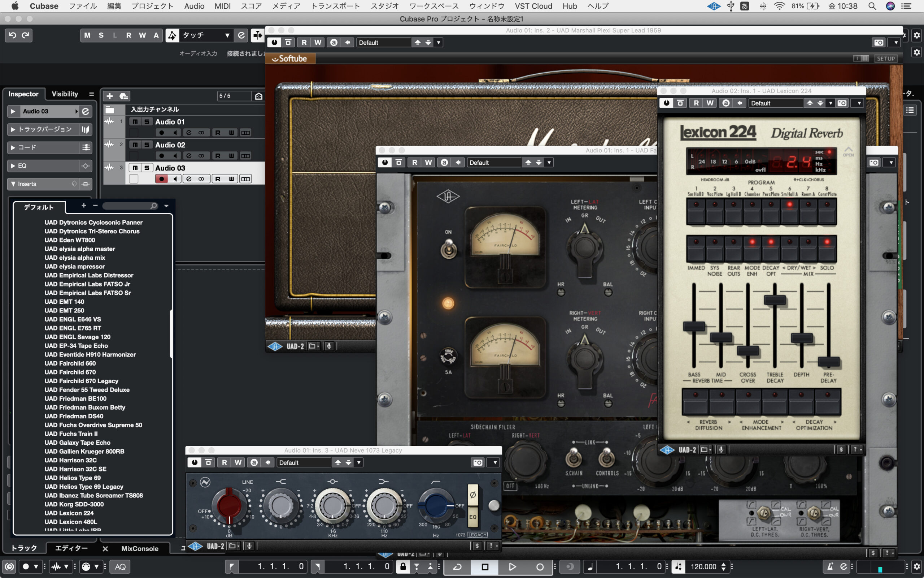924x578 pixels.
Task: Select UAD Fairchild 670 from plugin list
Action: 70,372
